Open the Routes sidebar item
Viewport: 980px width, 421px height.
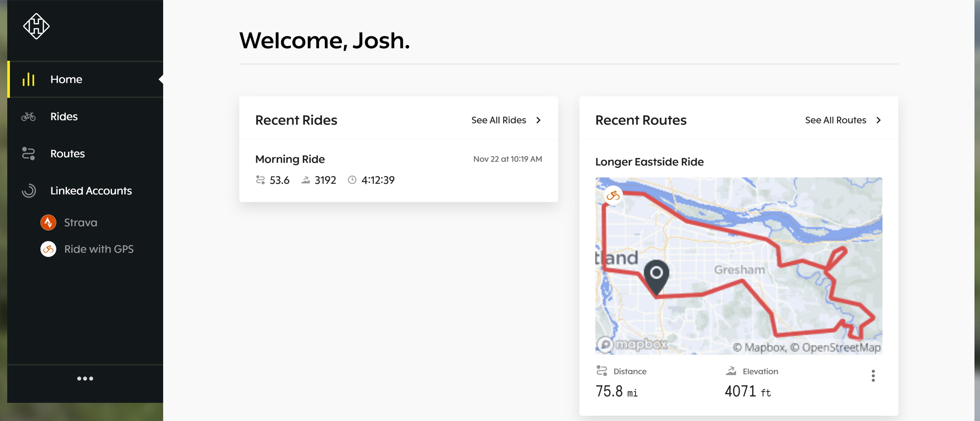click(68, 154)
